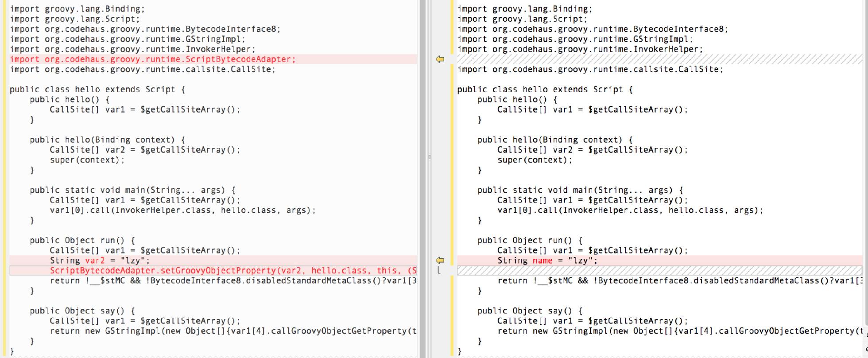
Task: Click the merge arrow beside the ScriptBytecodeAdapter import
Action: pos(440,59)
